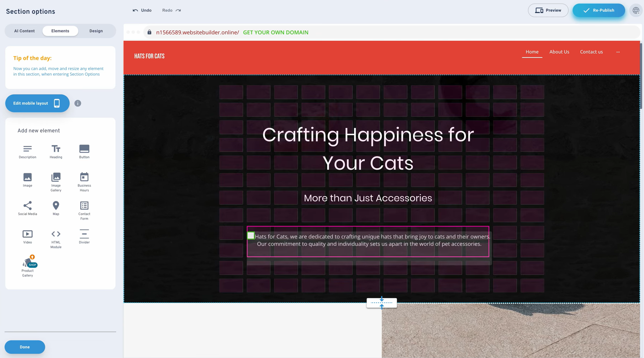Add a Heading element
The image size is (644, 358).
click(x=56, y=151)
